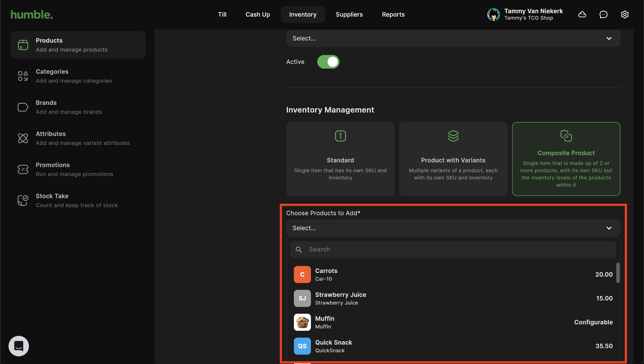Click the cloud sync icon
Image resolution: width=644 pixels, height=364 pixels.
click(582, 14)
